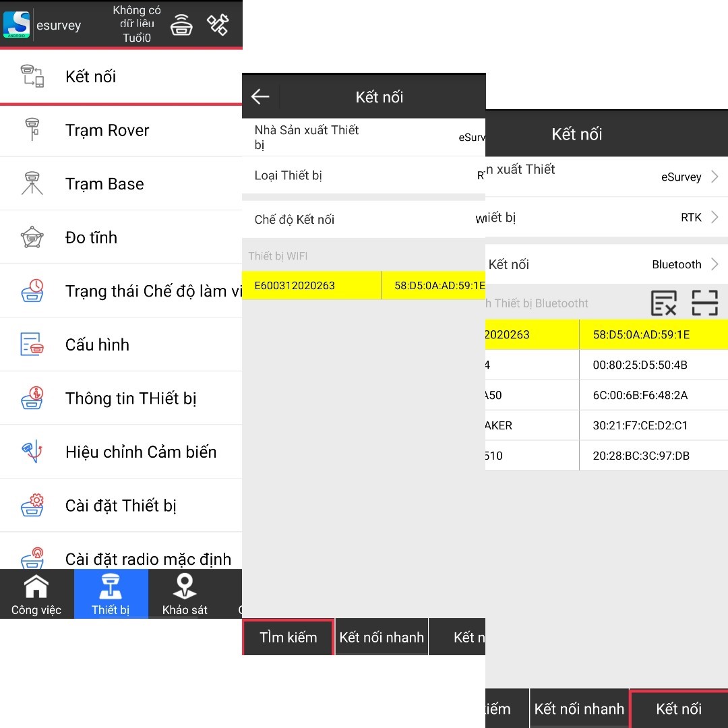The height and width of the screenshot is (728, 728).
Task: Click the clear list icon beside Bluetooth devices
Action: 663,303
